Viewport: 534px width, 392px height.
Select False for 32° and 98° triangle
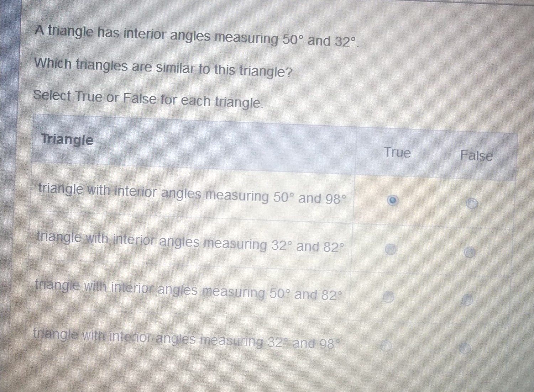[x=465, y=349]
